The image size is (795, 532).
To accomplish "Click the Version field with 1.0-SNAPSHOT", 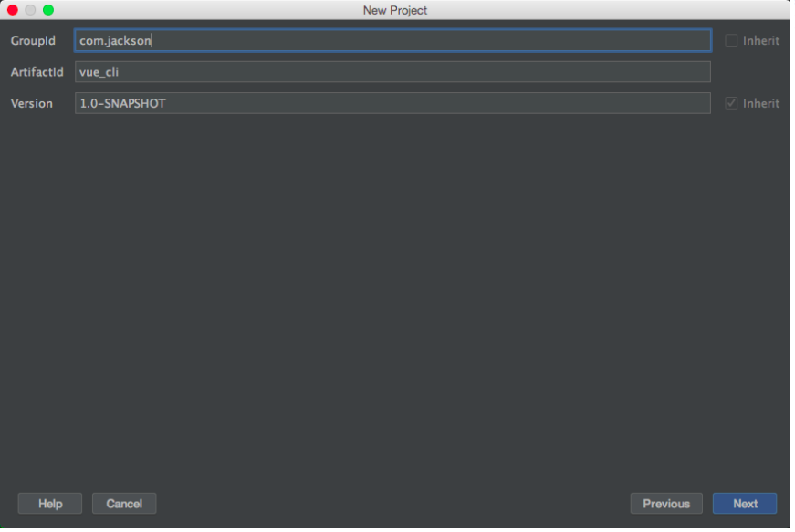I will 394,103.
